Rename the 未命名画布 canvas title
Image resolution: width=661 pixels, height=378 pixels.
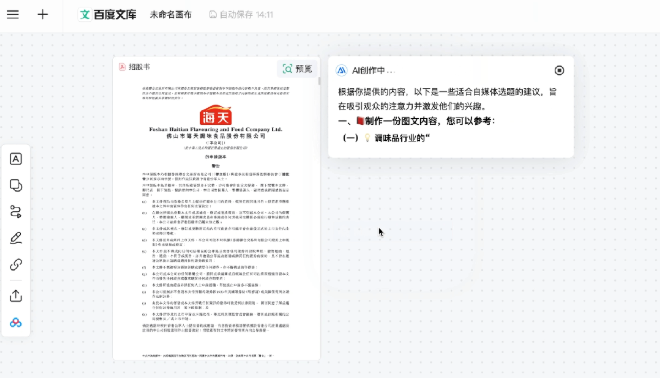pyautogui.click(x=171, y=15)
